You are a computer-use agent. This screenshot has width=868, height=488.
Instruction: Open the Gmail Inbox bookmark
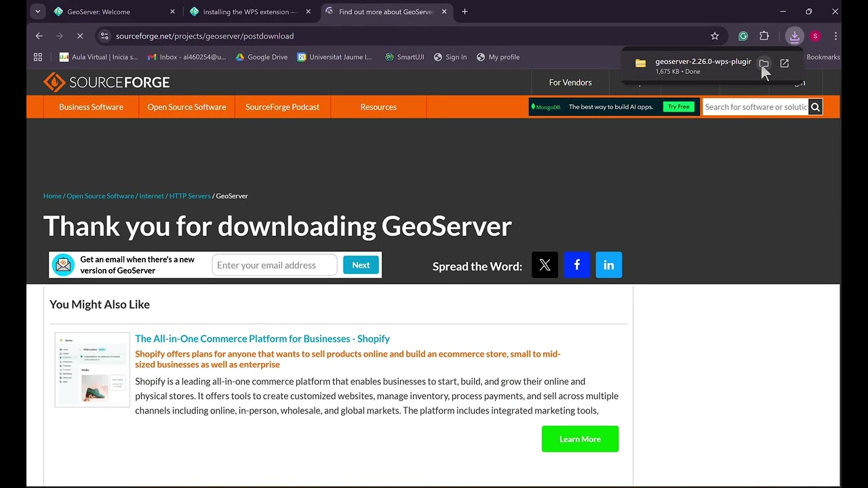[186, 57]
